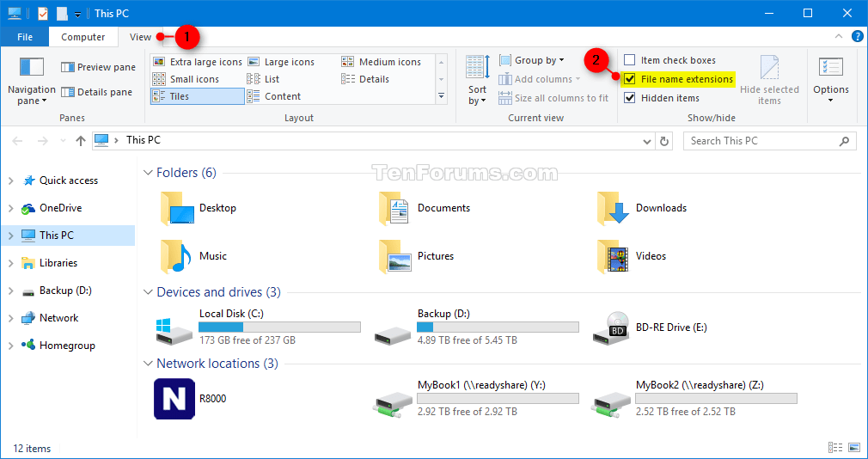This screenshot has height=459, width=868.
Task: Click the This PC address bar path
Action: pyautogui.click(x=144, y=140)
